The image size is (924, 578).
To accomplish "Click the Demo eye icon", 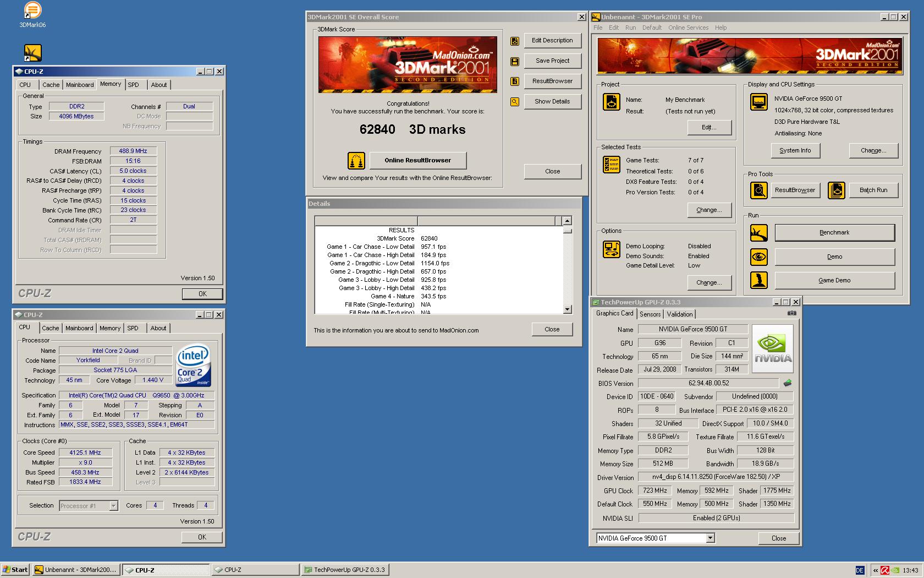I will pos(759,257).
